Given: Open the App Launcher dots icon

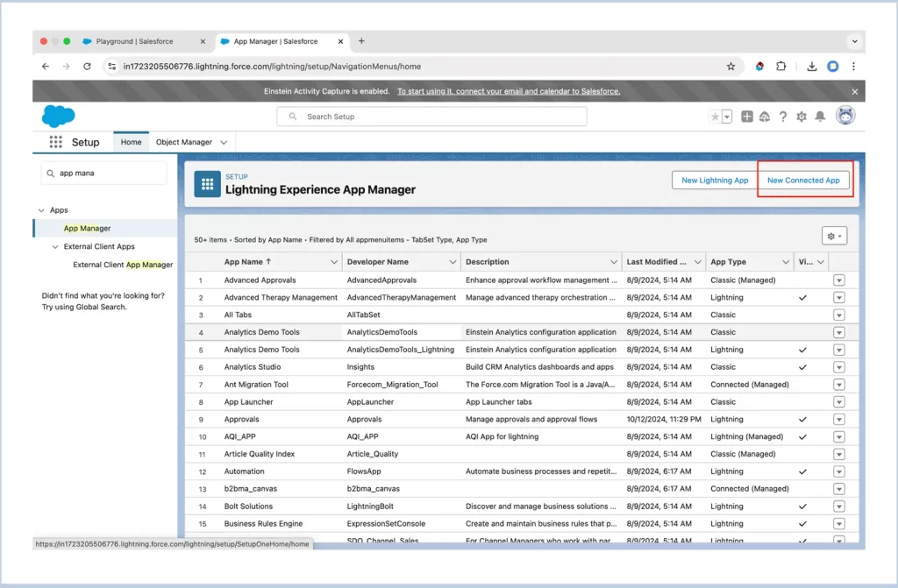Looking at the screenshot, I should pos(55,142).
